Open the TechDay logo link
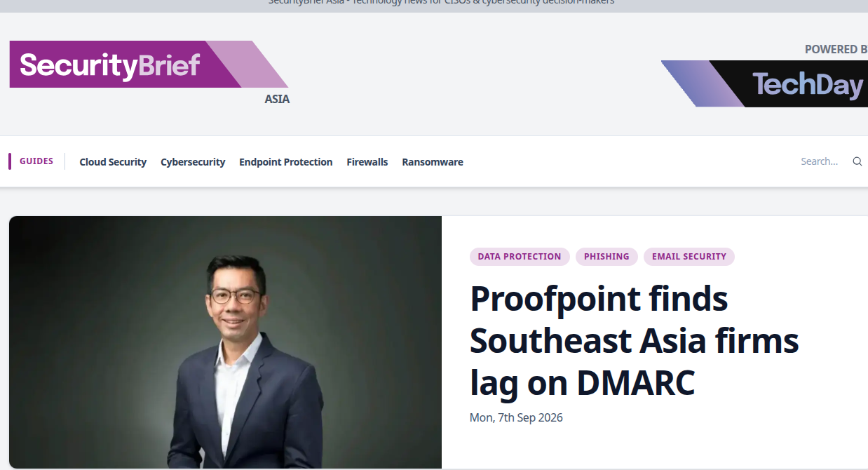Screen dimensions: 868x470 click(x=764, y=83)
